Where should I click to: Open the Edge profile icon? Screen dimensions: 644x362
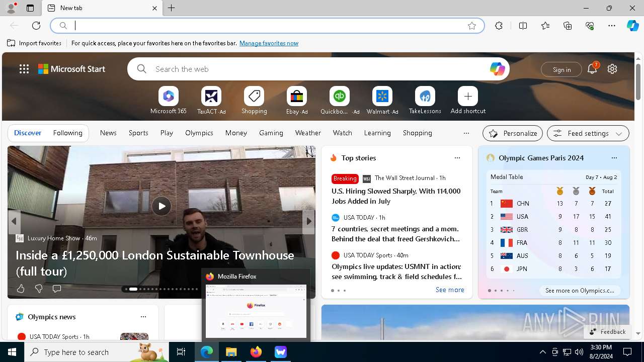(11, 8)
